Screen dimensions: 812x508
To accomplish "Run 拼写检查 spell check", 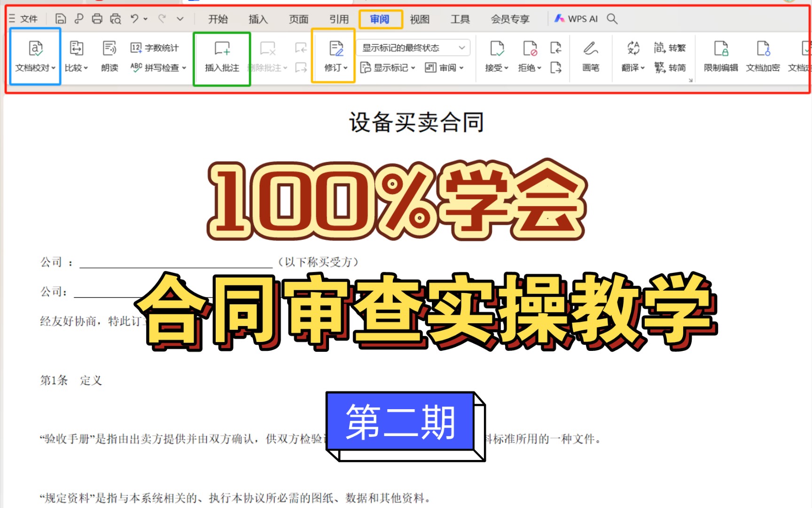I will pyautogui.click(x=155, y=68).
